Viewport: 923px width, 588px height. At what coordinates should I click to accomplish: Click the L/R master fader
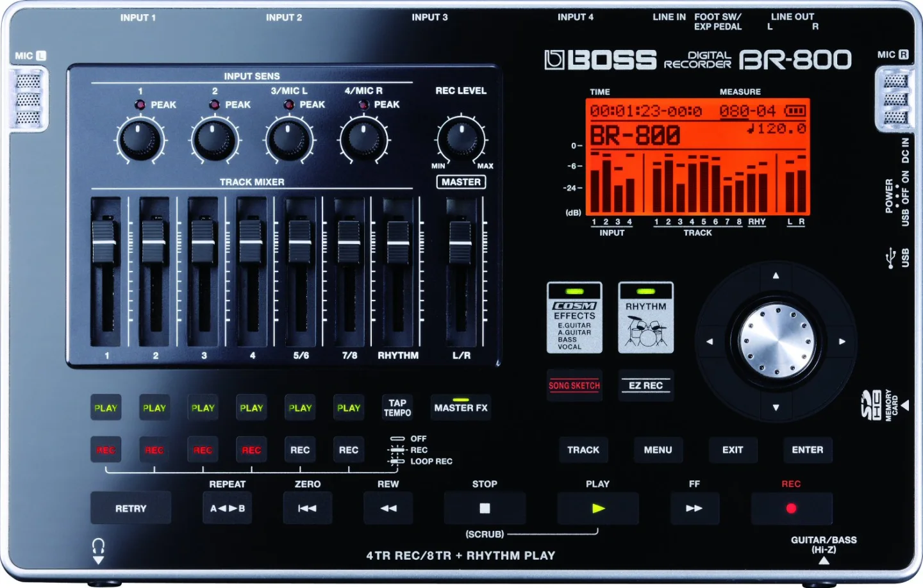pos(460,241)
